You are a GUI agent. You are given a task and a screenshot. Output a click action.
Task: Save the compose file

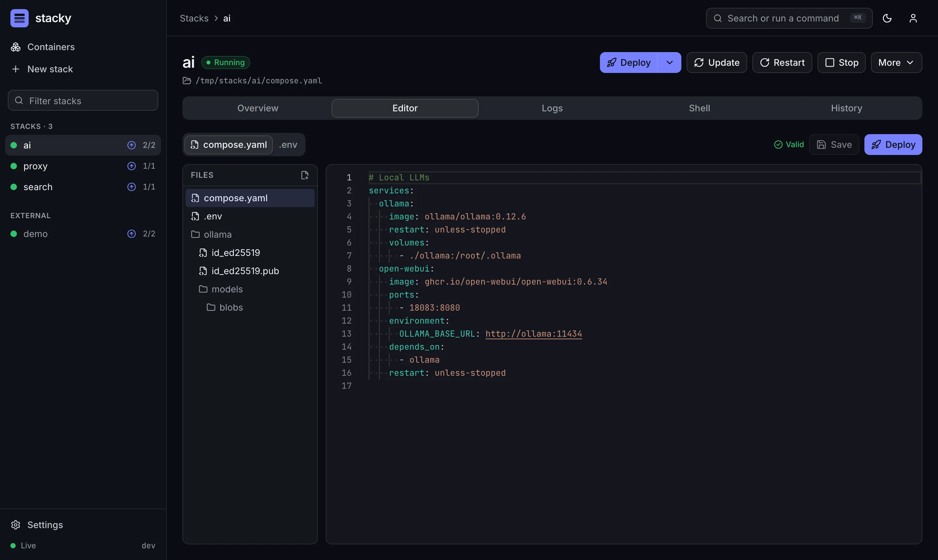[834, 145]
